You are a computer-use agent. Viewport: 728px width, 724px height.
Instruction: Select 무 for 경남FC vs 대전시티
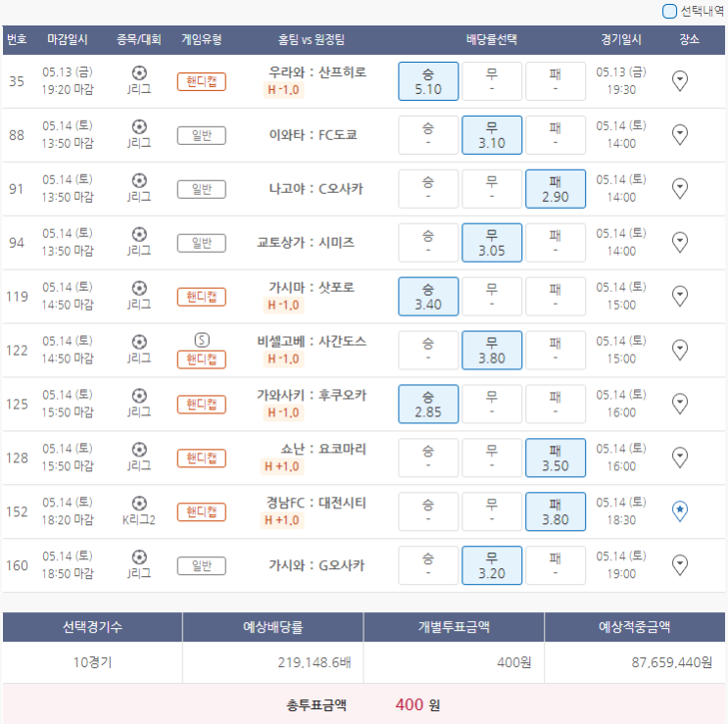click(492, 512)
